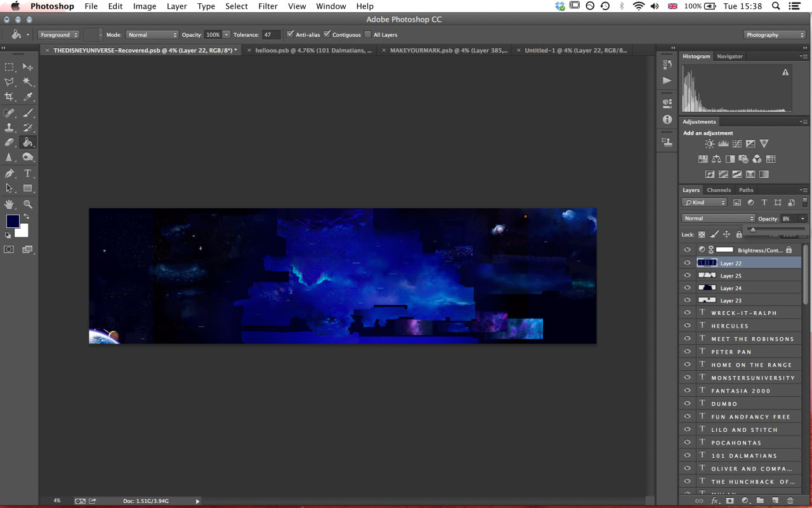Select the Crop tool
The image size is (812, 508).
(10, 97)
